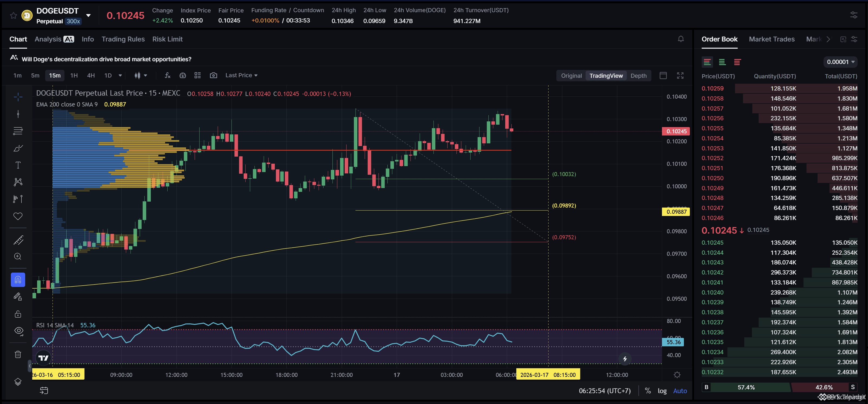This screenshot has height=404, width=868.
Task: Click the lightning scroll-to-latest bar button
Action: (625, 359)
